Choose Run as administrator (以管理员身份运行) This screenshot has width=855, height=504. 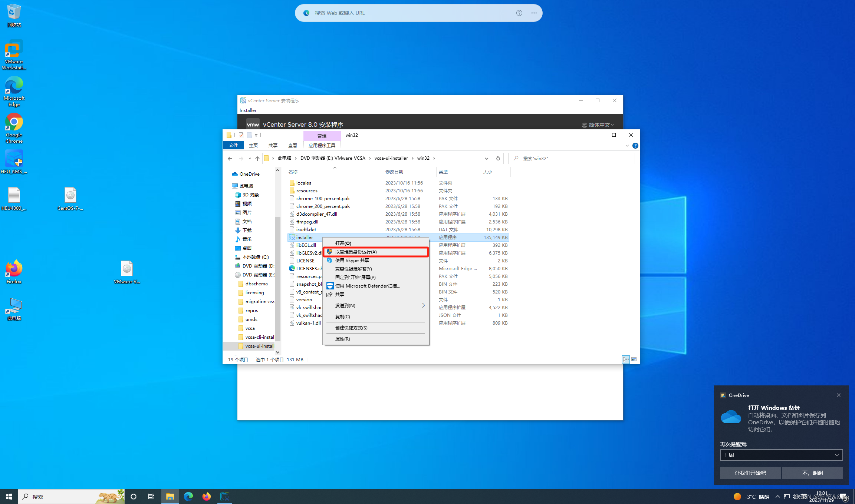point(376,252)
